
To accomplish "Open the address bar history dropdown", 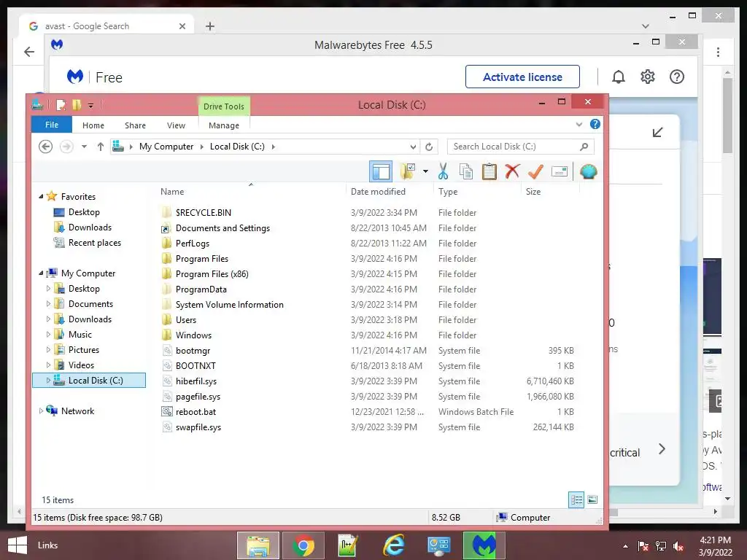I will point(413,147).
